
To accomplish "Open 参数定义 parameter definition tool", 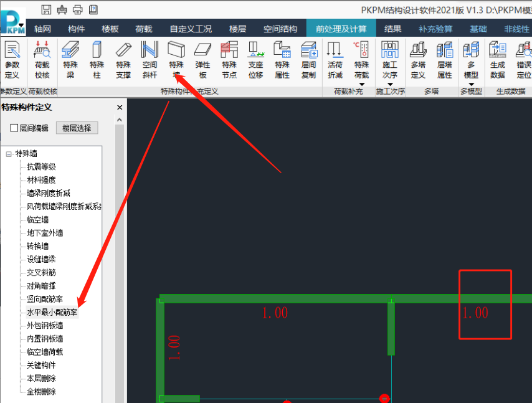I will click(12, 60).
